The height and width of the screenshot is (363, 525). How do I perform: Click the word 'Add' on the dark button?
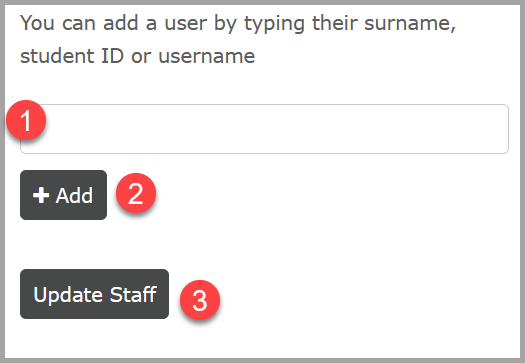pyautogui.click(x=74, y=195)
